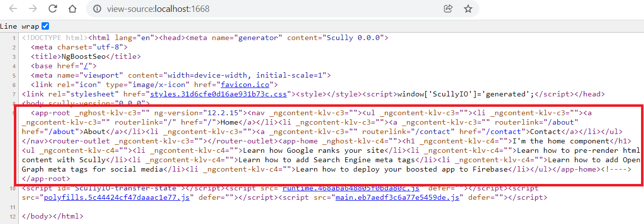
Task: Click the window['ScullyIO']='generated'; script text
Action: coord(465,94)
